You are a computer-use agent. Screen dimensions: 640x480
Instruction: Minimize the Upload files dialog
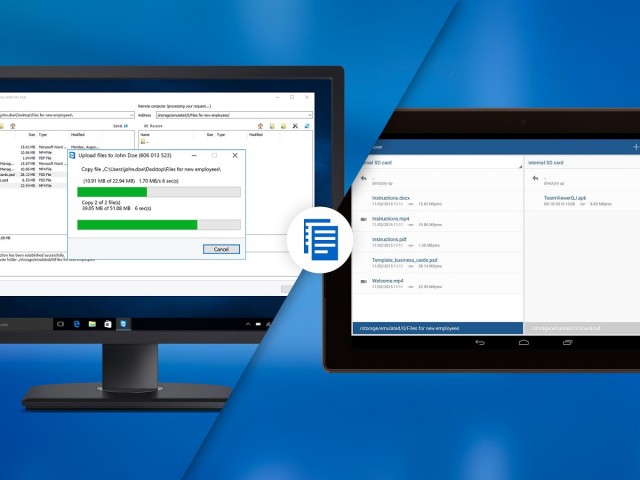tap(194, 156)
